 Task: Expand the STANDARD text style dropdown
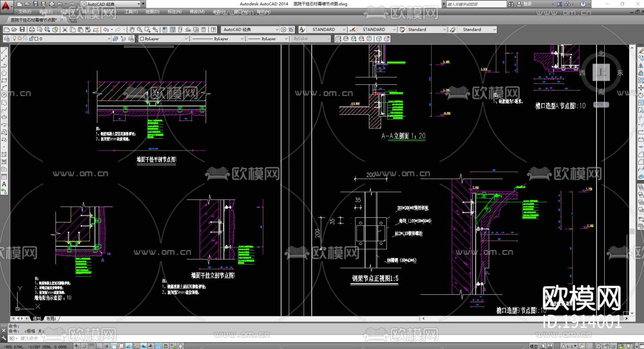344,30
